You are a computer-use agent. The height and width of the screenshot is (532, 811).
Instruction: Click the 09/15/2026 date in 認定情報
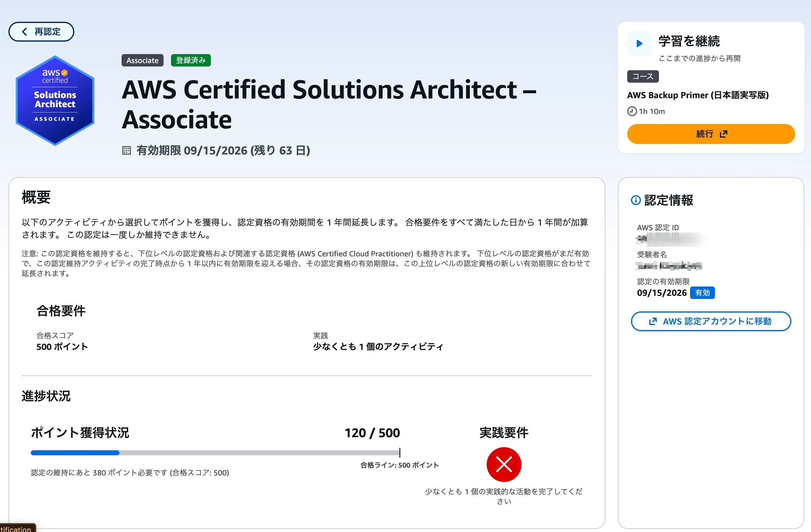point(662,293)
